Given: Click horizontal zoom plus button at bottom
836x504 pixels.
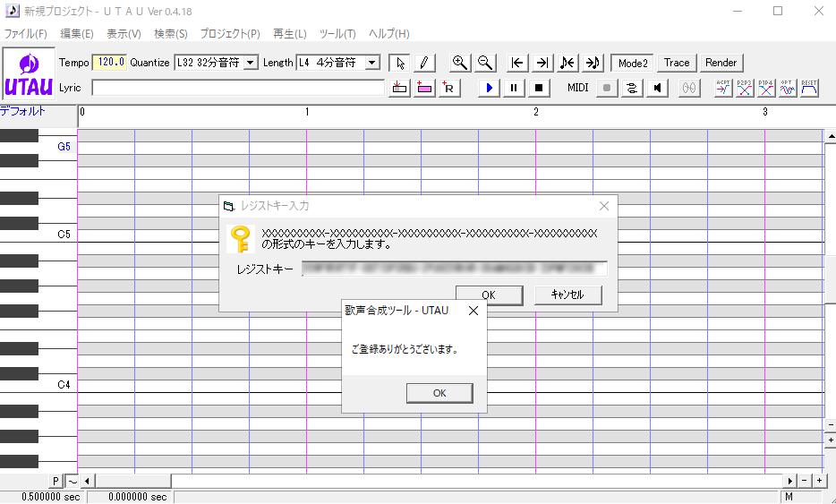Looking at the screenshot, I should pyautogui.click(x=820, y=481).
